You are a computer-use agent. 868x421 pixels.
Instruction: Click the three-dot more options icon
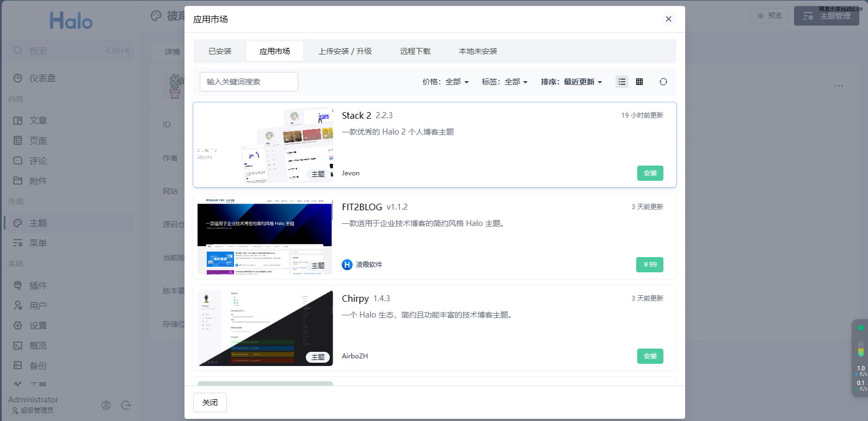839,86
